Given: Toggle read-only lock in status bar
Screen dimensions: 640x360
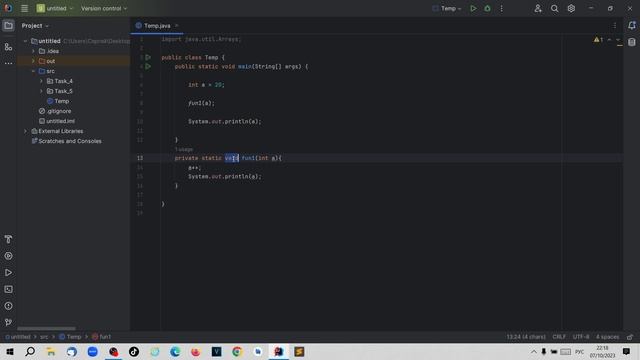Looking at the screenshot, I should click(630, 337).
